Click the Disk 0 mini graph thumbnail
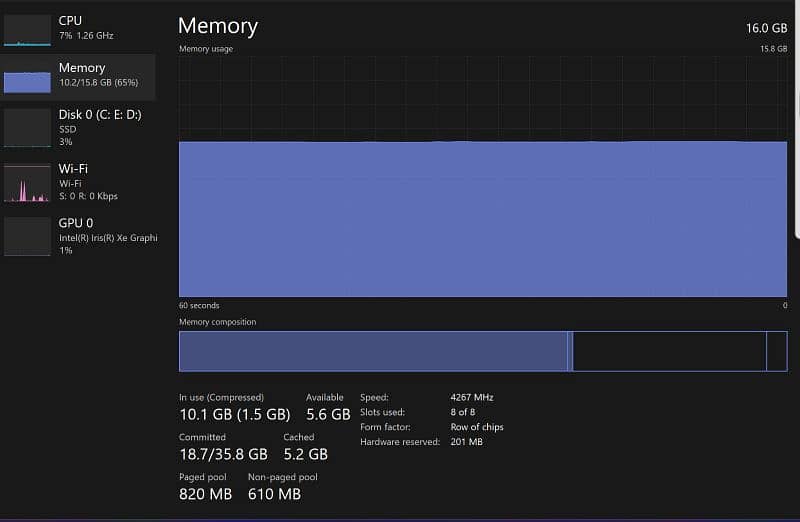800x522 pixels. (x=27, y=128)
